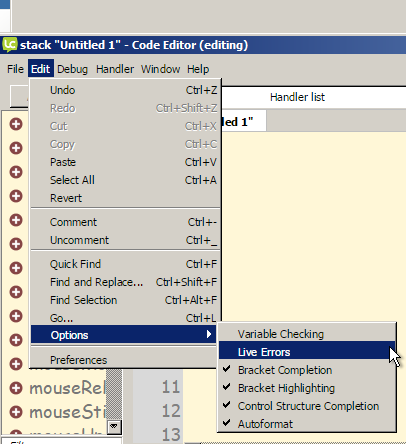
Task: Open the Debug menu
Action: coord(72,69)
